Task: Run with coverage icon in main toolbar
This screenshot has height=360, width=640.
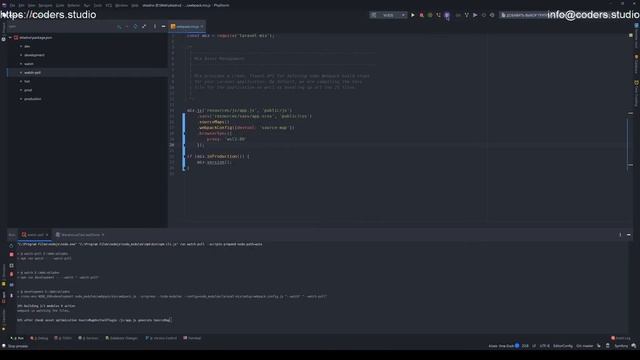Action: click(430, 15)
